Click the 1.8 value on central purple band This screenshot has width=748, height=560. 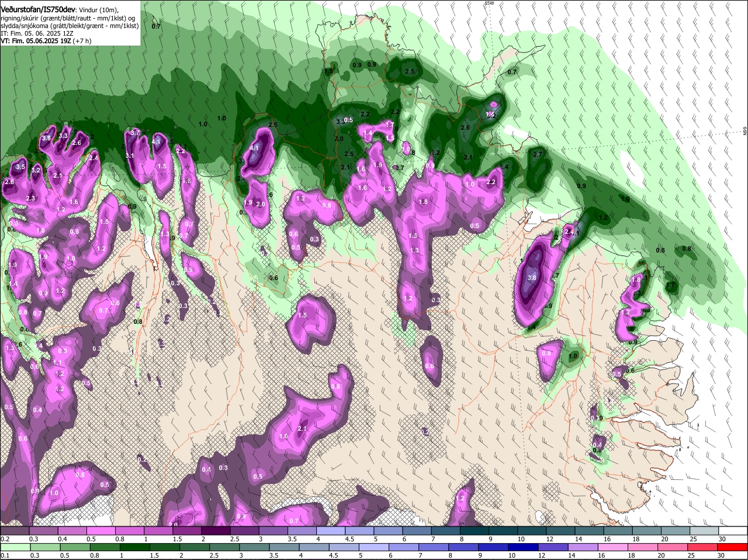pos(424,202)
